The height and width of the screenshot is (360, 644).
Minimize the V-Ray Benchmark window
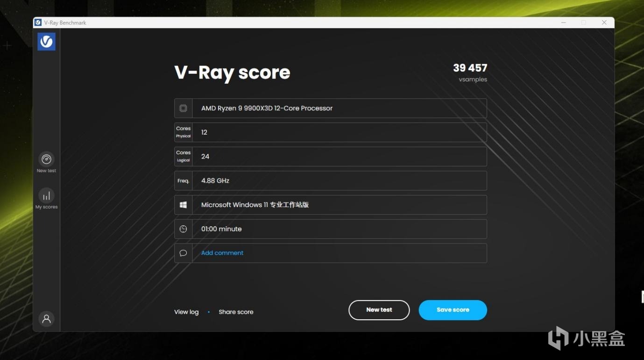tap(563, 22)
